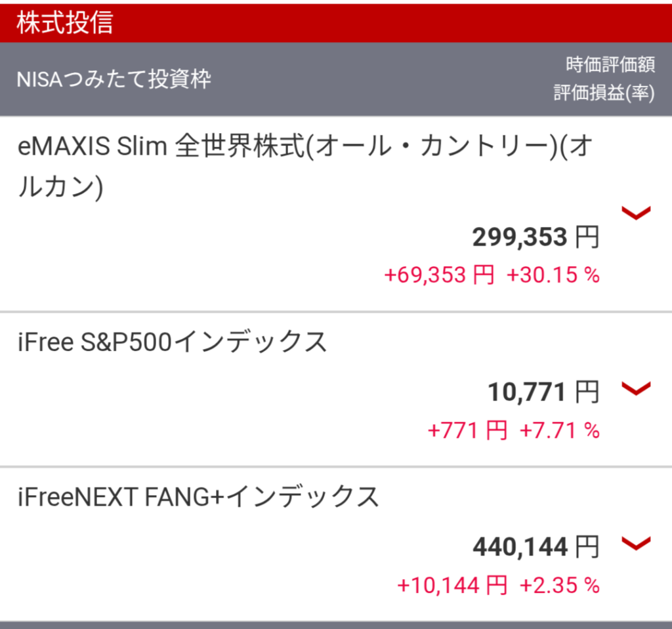Expand the iFreeNEXT FANG+インデックス row chevron

636,543
